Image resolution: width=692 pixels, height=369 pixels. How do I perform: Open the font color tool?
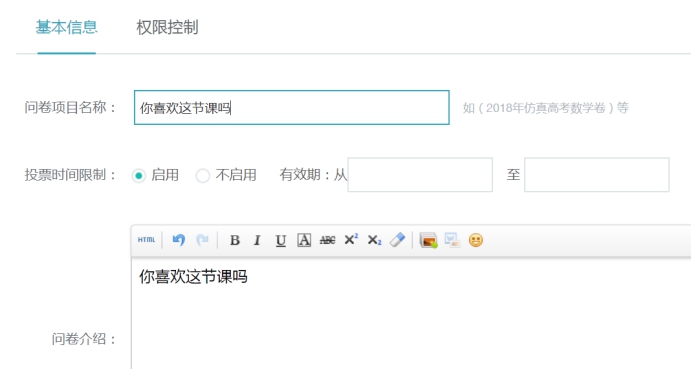(x=304, y=240)
